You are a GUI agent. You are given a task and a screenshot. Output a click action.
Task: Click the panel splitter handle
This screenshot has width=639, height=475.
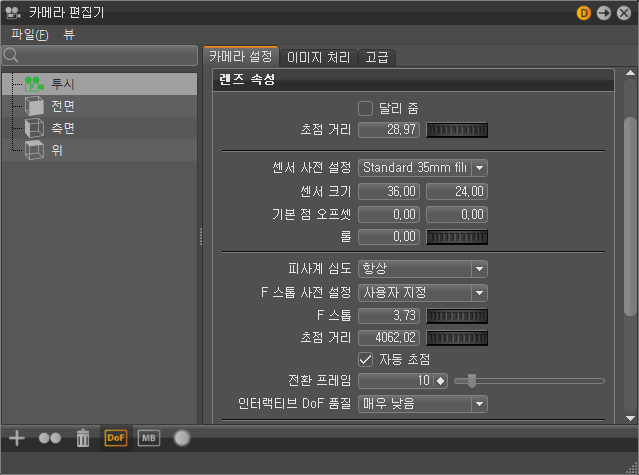pyautogui.click(x=201, y=236)
